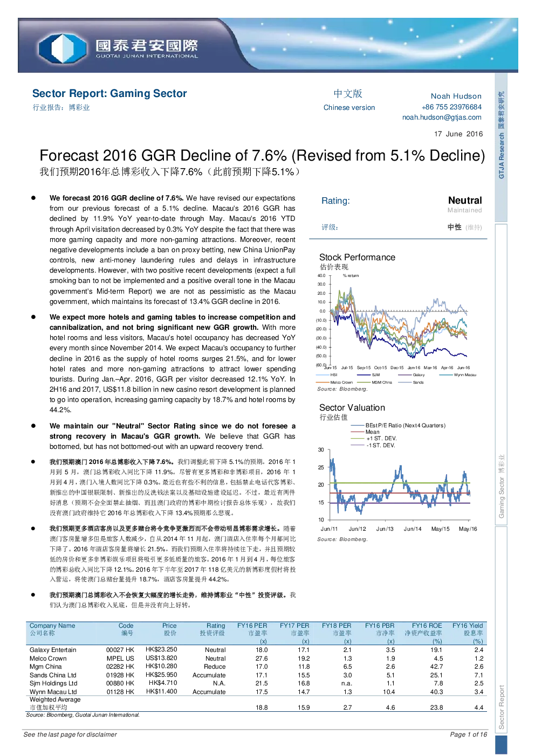Screen dimensions: 535x756
Task: Click the FY16 PER column header
Action: [x=252, y=626]
